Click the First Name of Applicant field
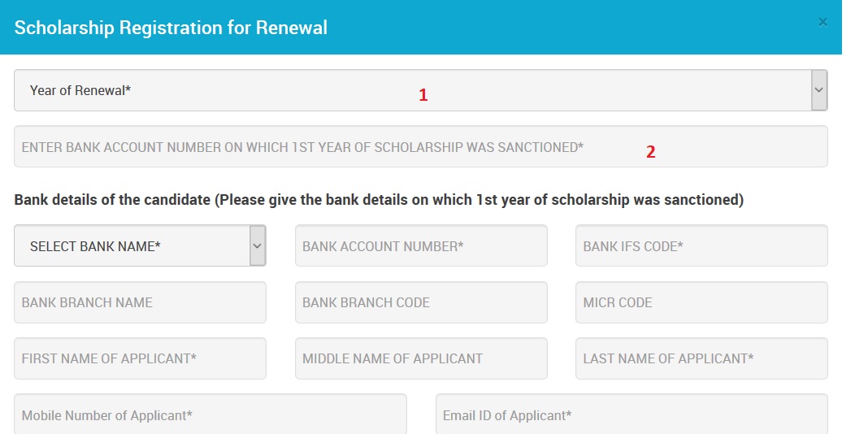Image resolution: width=868 pixels, height=434 pixels. 140,358
